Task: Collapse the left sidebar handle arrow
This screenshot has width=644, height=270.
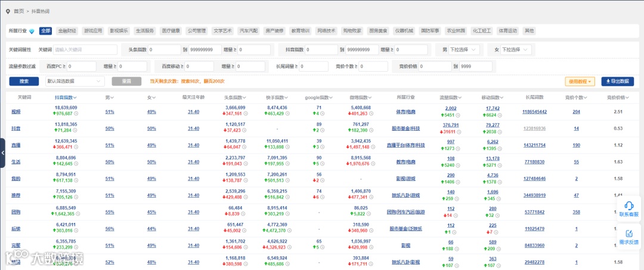Action: 2,153
